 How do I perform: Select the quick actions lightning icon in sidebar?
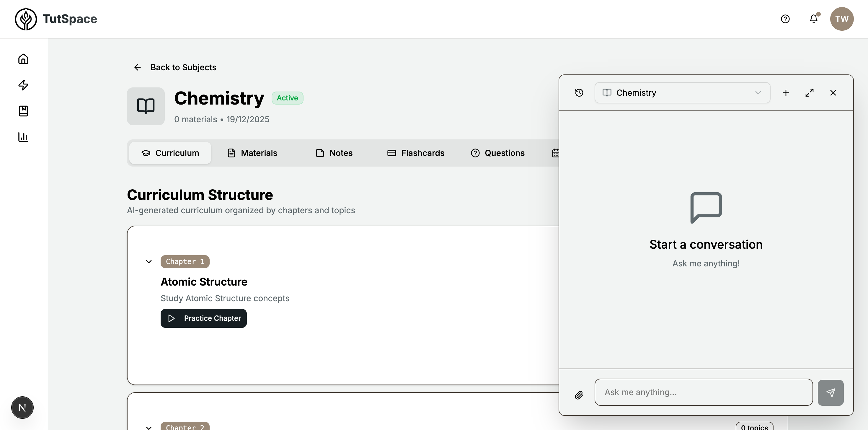pyautogui.click(x=22, y=85)
